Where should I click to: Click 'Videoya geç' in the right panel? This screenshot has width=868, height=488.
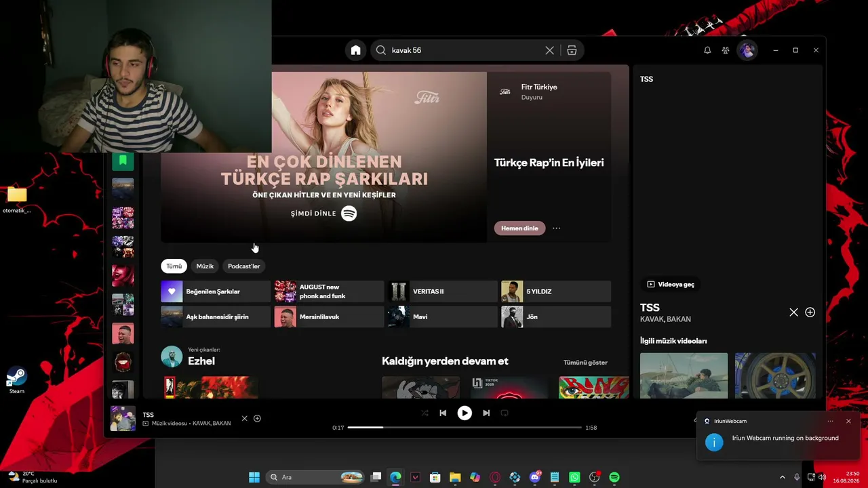(x=671, y=285)
